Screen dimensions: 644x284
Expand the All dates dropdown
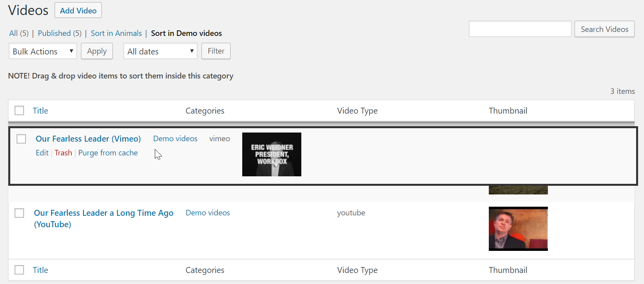[160, 51]
